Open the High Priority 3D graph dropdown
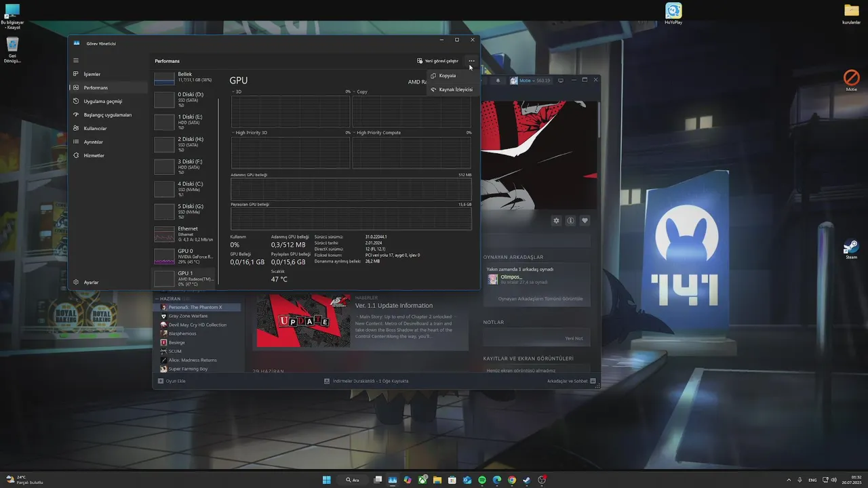This screenshot has width=868, height=488. coord(249,133)
